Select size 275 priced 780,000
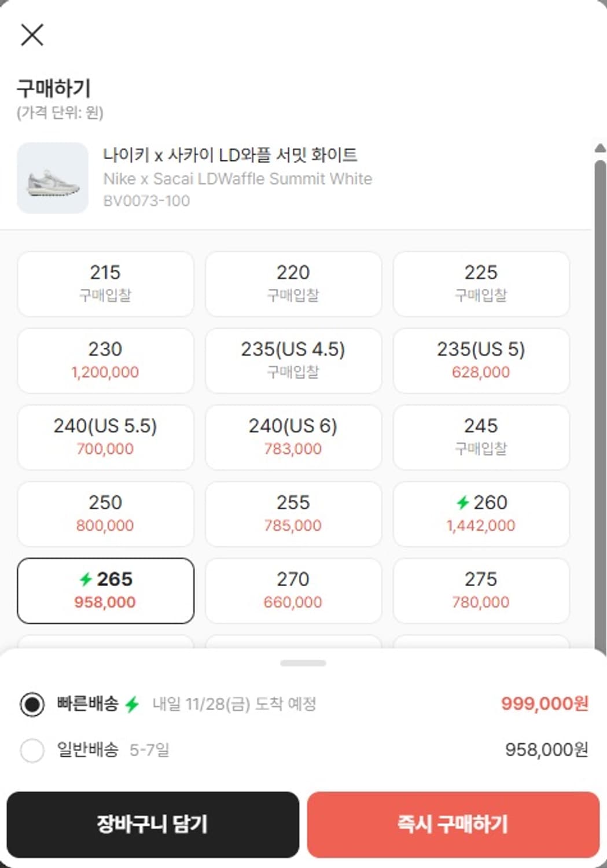Viewport: 607px width, 868px height. click(480, 590)
